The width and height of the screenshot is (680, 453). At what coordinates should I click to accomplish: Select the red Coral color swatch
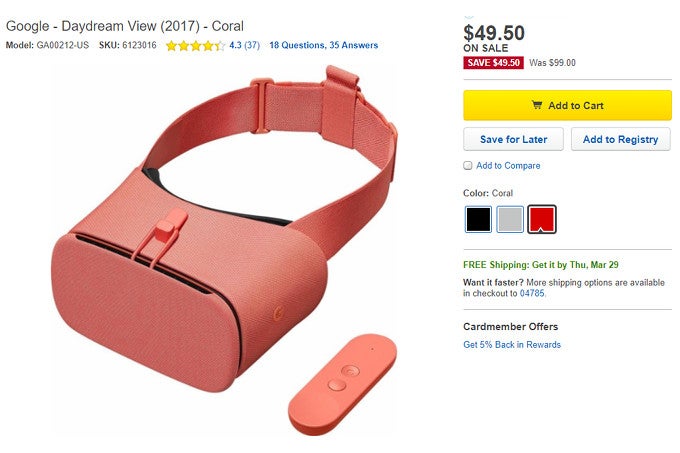click(542, 219)
